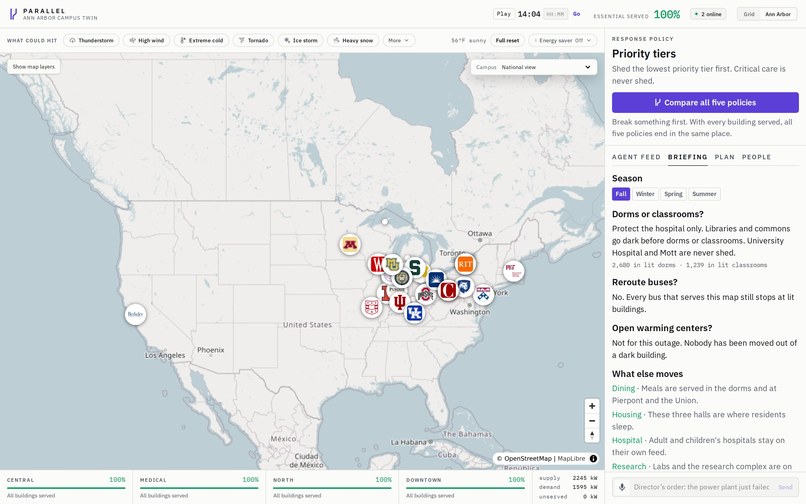Open the Ohio State campus marker

[x=425, y=295]
